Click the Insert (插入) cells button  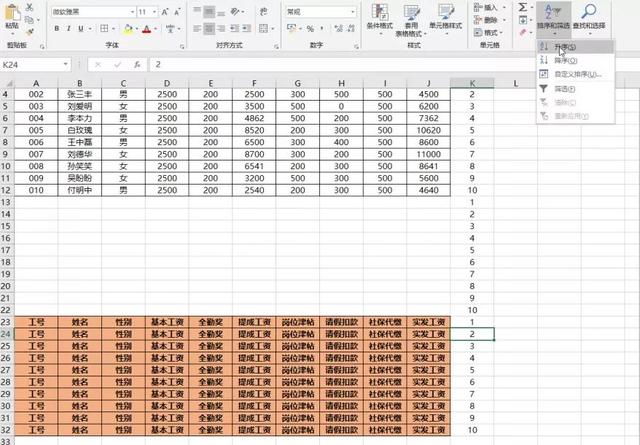coord(489,7)
